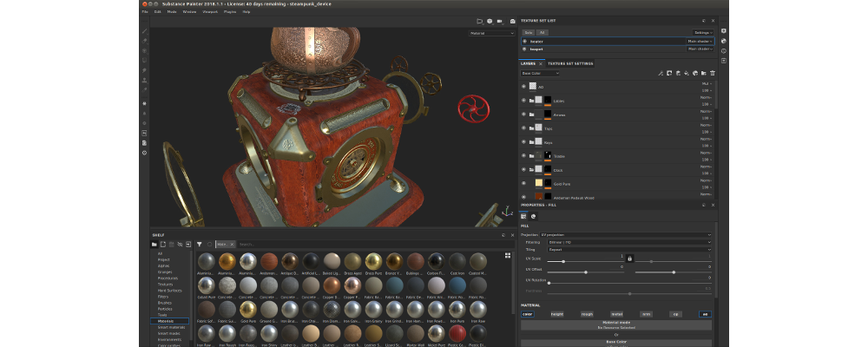Click the Settings button in Texture Set List

703,32
